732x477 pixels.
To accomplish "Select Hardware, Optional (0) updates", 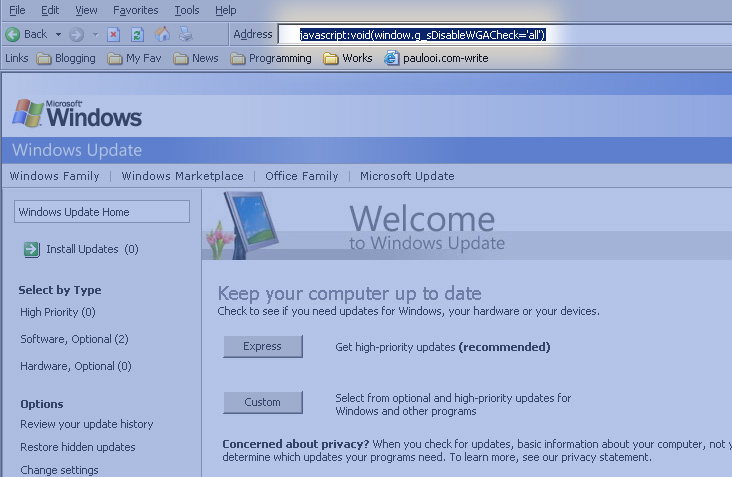I will pyautogui.click(x=76, y=366).
